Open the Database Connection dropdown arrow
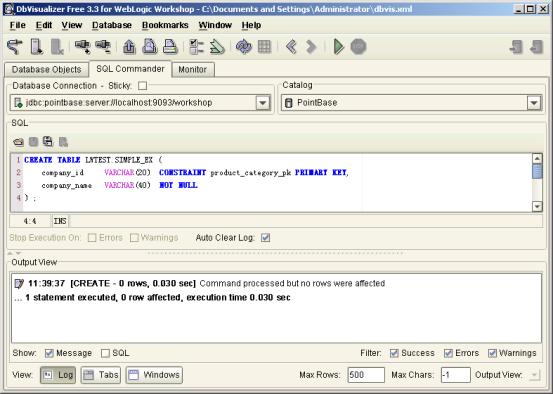Screen dimensions: 553x394 coord(263,103)
